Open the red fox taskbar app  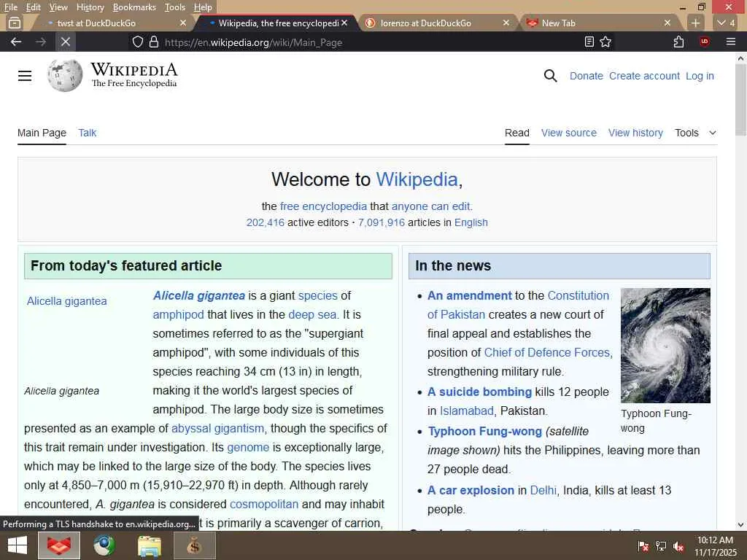(x=58, y=545)
